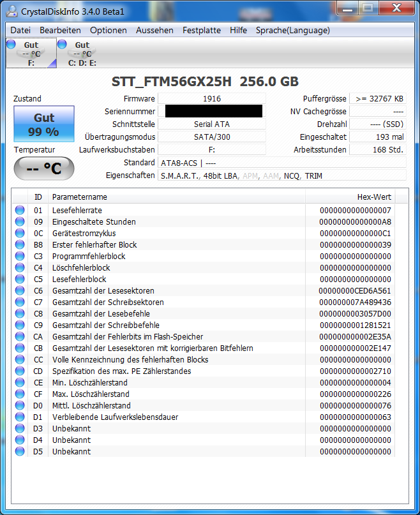The image size is (420, 515).
Task: Click status orb for Gesamtzahl der Lesesektoren
Action: coord(20,290)
